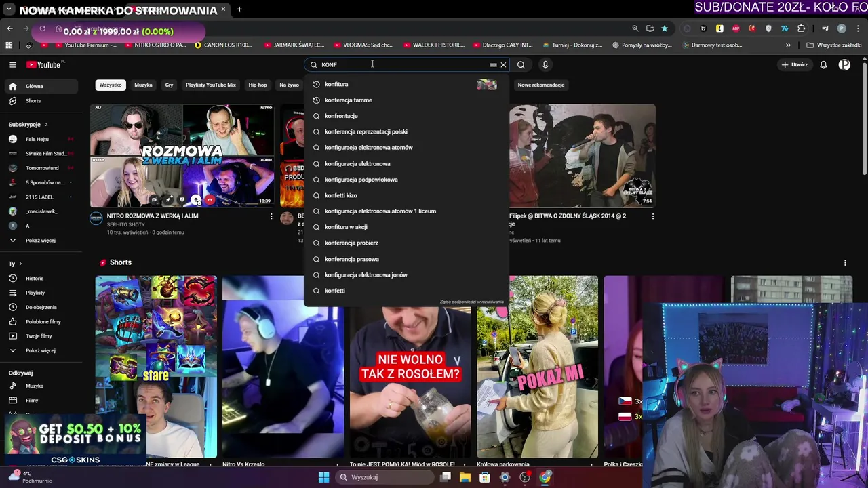
Task: Choose suggestion 'konfiguracja elektronowa jonów'
Action: point(406,275)
